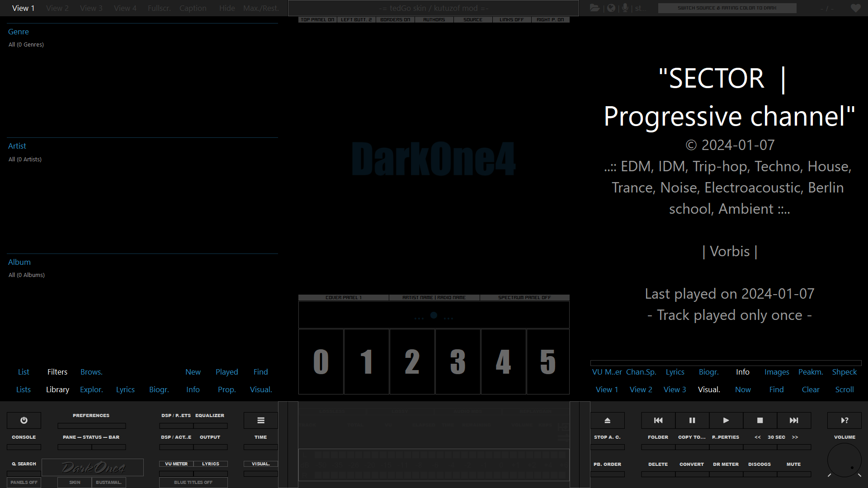Open the hamburger menu button
Viewport: 868px width, 488px height.
pyautogui.click(x=261, y=420)
